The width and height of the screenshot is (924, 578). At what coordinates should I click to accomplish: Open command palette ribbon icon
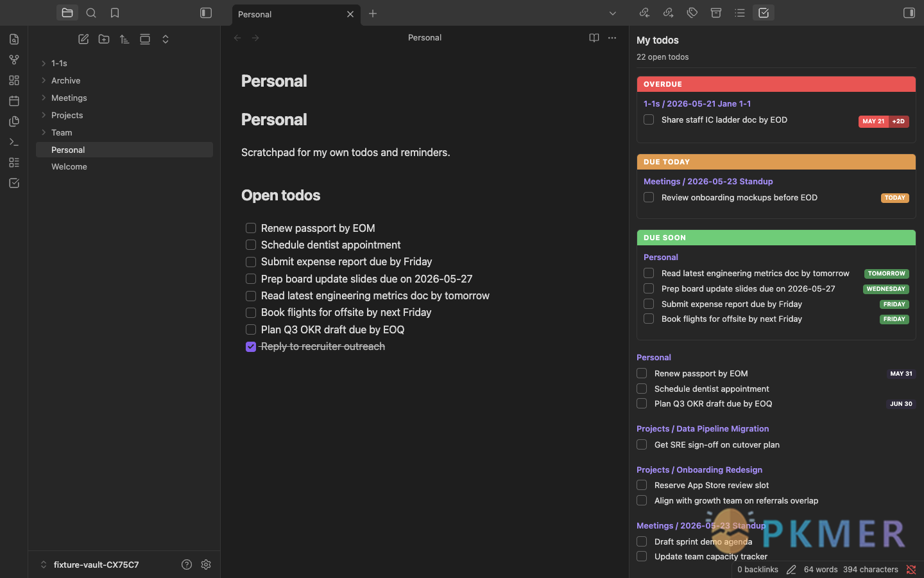[14, 142]
